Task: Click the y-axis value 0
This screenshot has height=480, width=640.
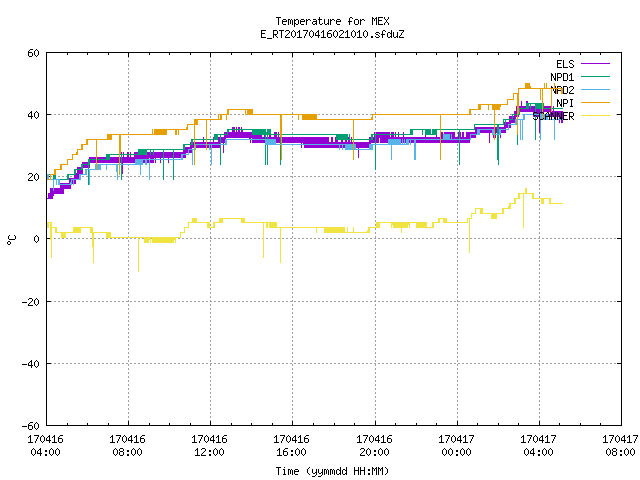Action: pos(37,239)
